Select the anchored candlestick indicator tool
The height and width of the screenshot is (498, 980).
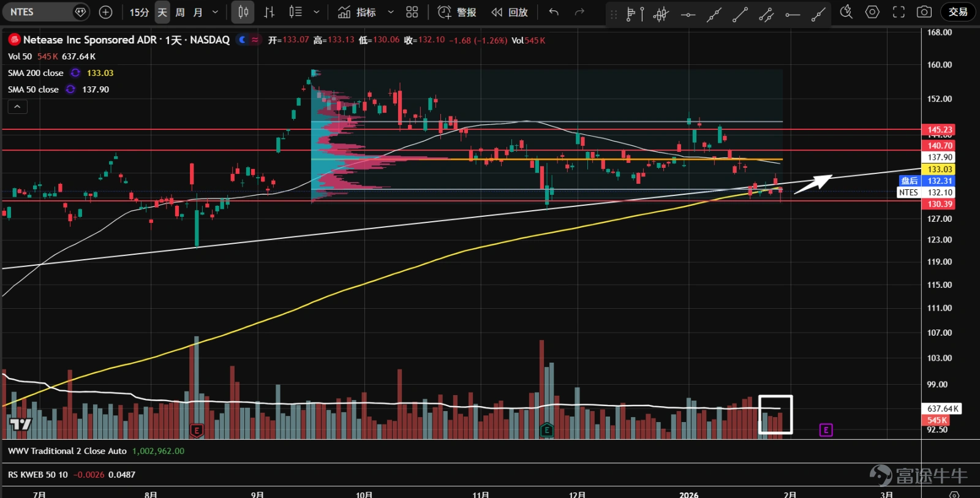point(661,13)
